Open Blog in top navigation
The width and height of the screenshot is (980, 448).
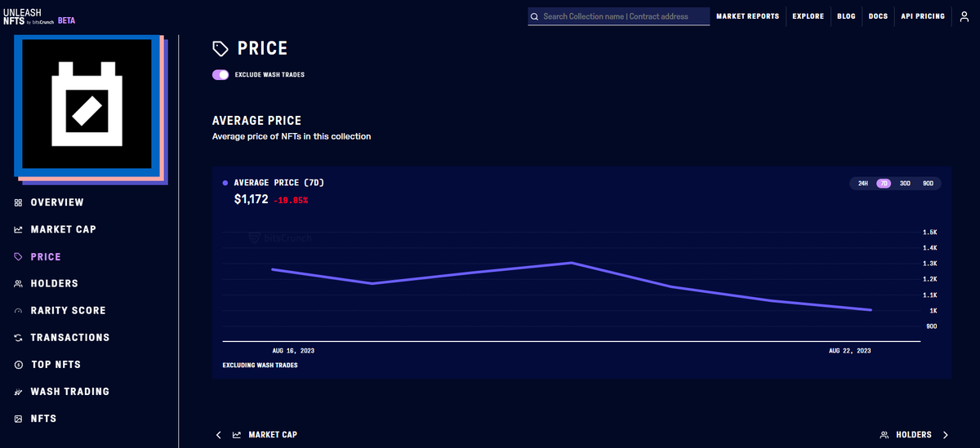click(x=846, y=16)
